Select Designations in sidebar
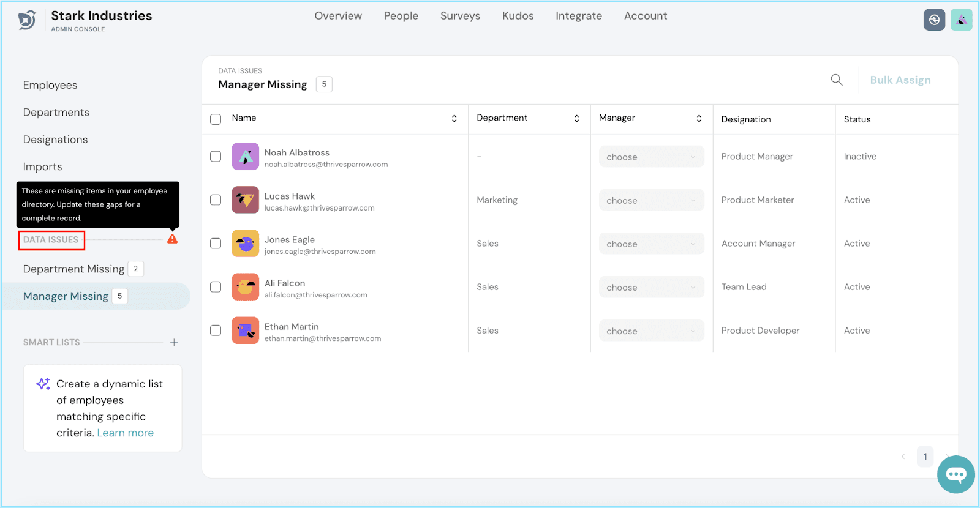The image size is (980, 508). pos(55,140)
